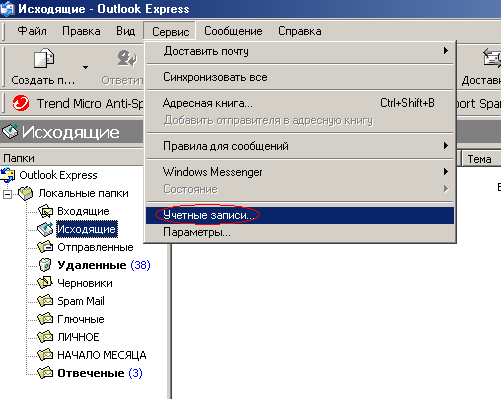Open the arrow next to Создать п...
501x399 pixels.
click(85, 67)
